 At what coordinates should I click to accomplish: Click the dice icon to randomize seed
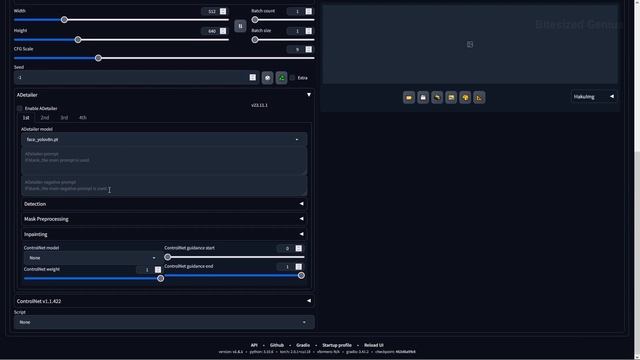[x=267, y=78]
